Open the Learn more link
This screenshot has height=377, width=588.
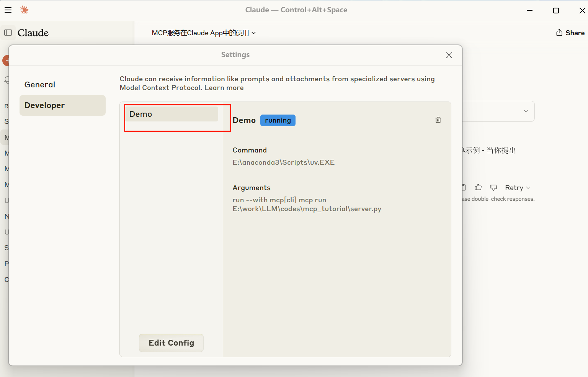224,88
